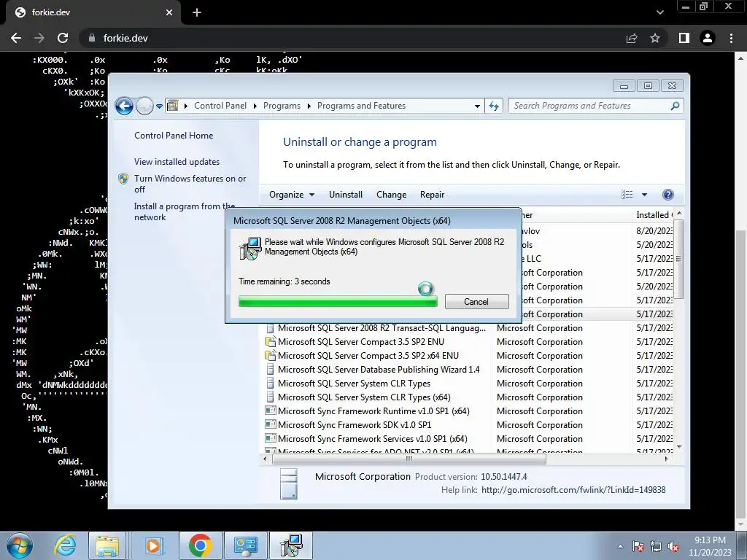Select Microsoft SQL Server Compact 3.5 SP2 x64 ENU
Screen dimensions: 747x560
(x=471, y=356)
